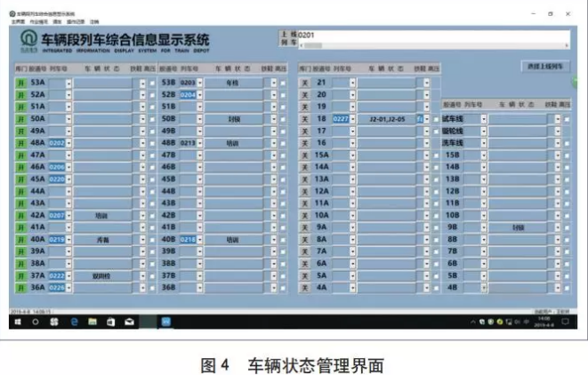Open train number dropdown for track 48A
Screen dimensions: 588x375
68,143
